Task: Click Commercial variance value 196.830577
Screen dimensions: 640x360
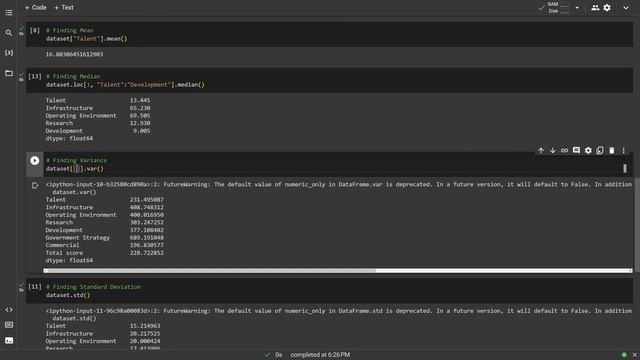Action: tap(147, 245)
